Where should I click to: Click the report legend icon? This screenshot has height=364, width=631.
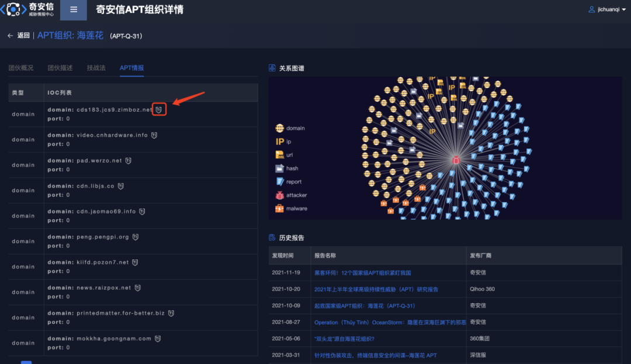tap(280, 181)
